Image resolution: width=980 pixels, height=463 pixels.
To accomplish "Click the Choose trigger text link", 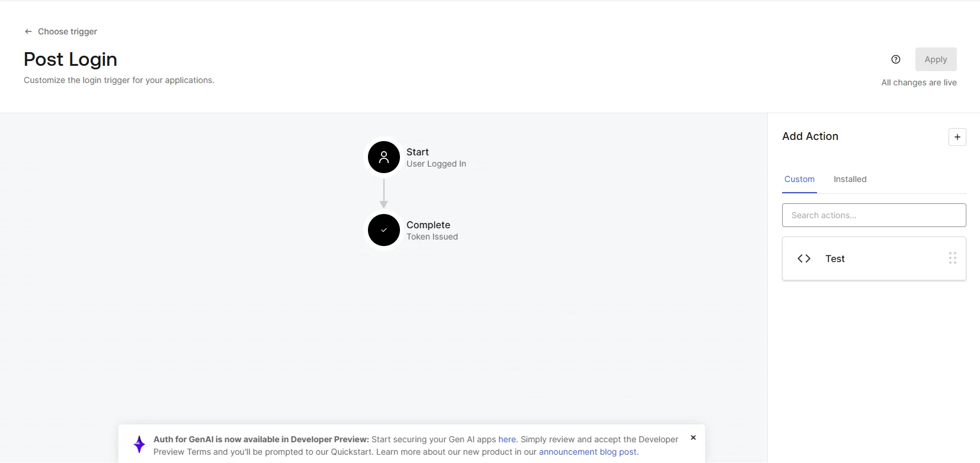I will point(67,31).
